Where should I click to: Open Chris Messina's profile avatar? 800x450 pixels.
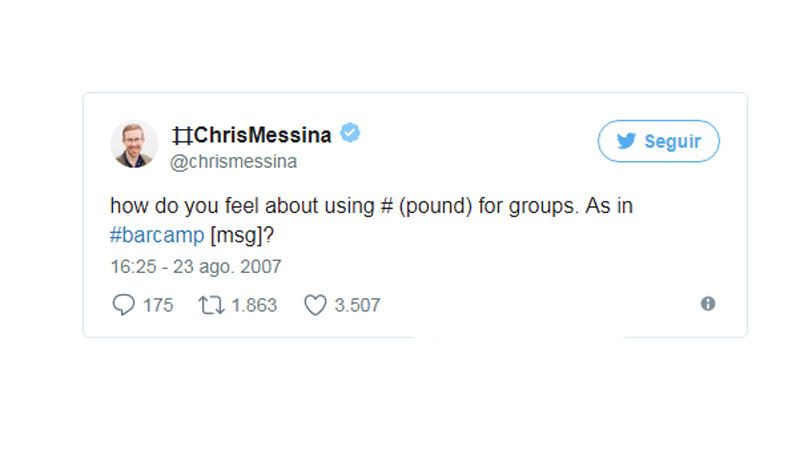pos(134,144)
